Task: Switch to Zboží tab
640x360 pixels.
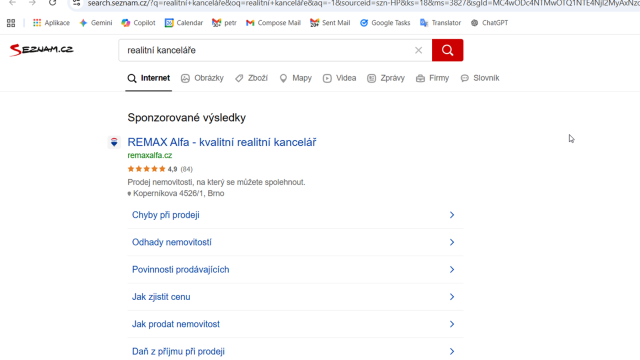Action: 251,78
